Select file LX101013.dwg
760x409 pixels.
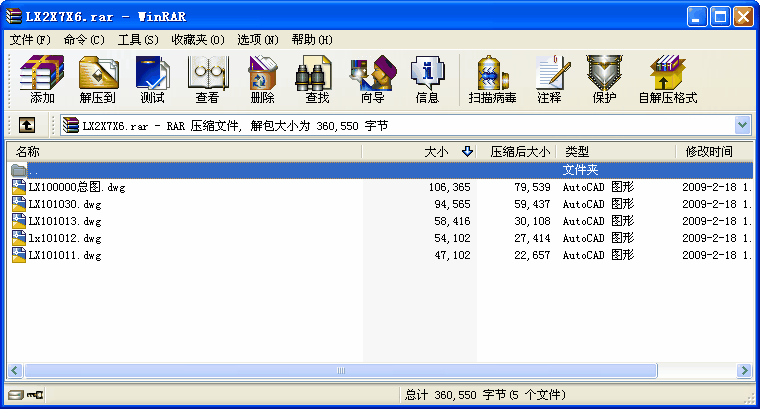coord(65,221)
